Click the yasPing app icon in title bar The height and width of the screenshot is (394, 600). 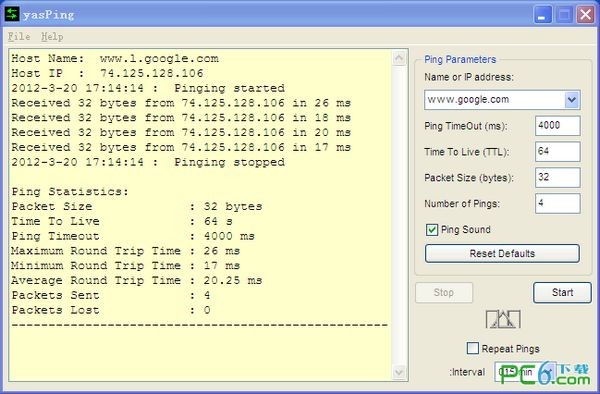(12, 14)
